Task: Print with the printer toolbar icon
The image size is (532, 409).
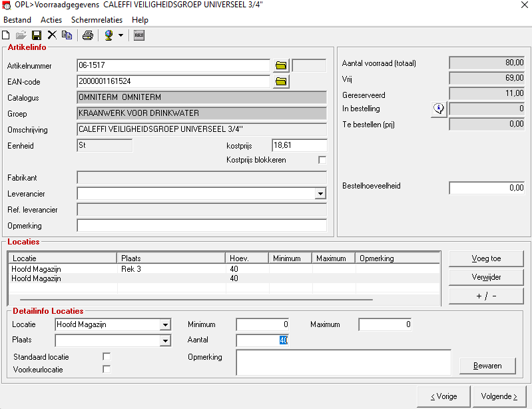Action: point(88,35)
